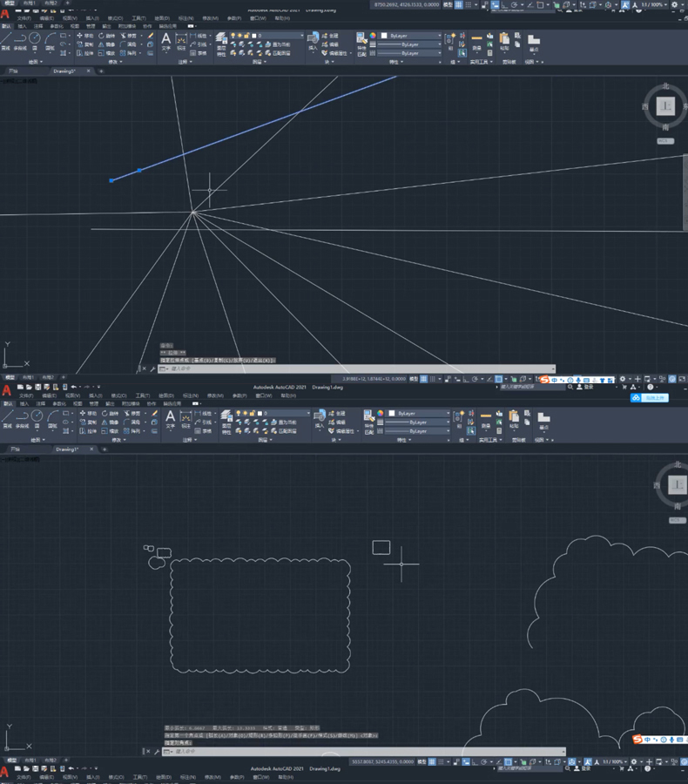Click the blue cloud upload button in revision-cloud window
The width and height of the screenshot is (688, 784).
[x=649, y=398]
